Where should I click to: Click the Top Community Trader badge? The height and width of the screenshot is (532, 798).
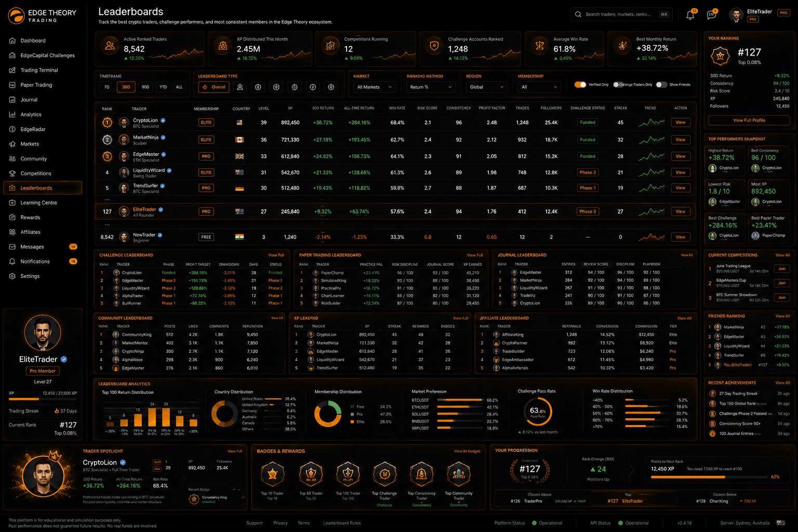click(459, 474)
